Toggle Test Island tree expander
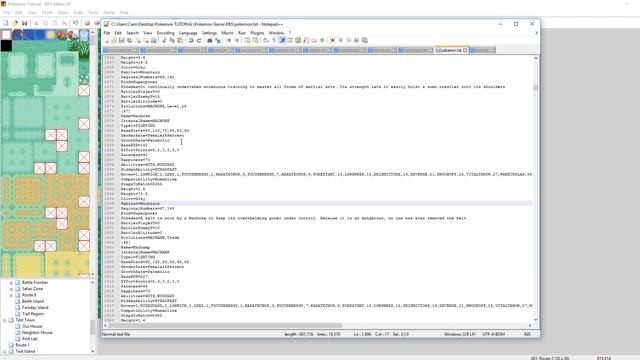The width and height of the screenshot is (640, 360). pyautogui.click(x=5, y=351)
